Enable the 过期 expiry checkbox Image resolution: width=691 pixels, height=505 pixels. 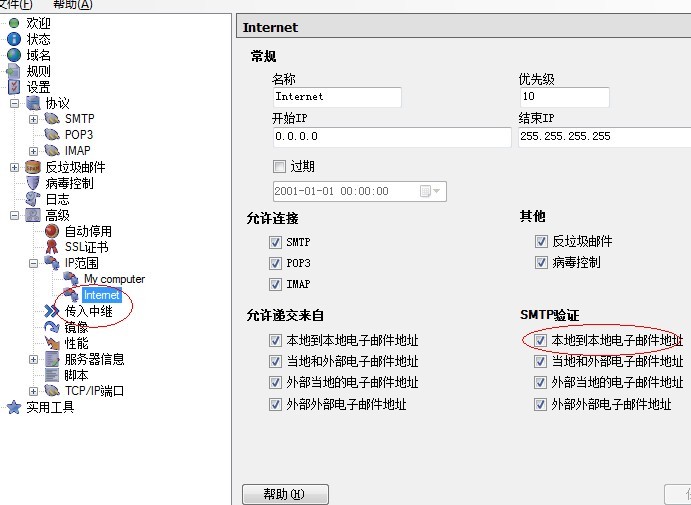coord(279,167)
